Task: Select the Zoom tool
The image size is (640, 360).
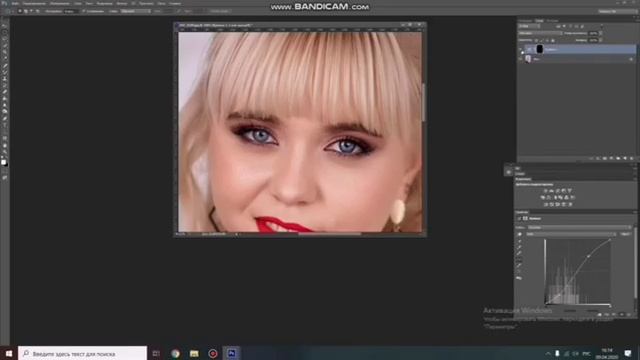Action: click(4, 152)
